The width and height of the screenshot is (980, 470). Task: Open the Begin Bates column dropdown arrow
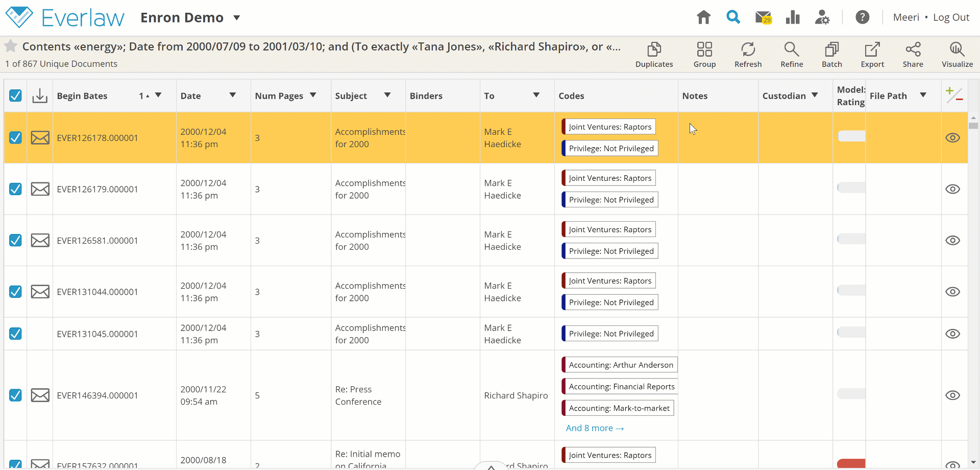(158, 95)
